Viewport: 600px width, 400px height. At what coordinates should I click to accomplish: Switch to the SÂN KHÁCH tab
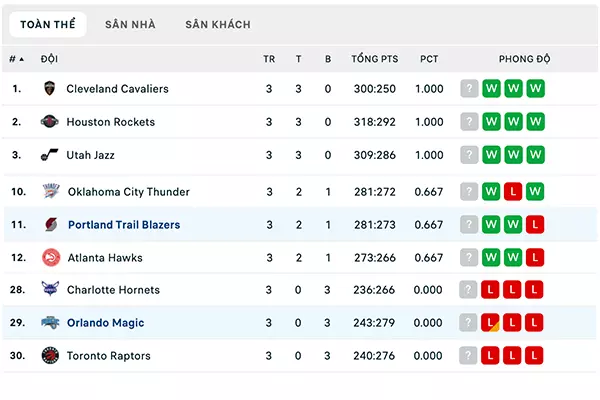[218, 24]
